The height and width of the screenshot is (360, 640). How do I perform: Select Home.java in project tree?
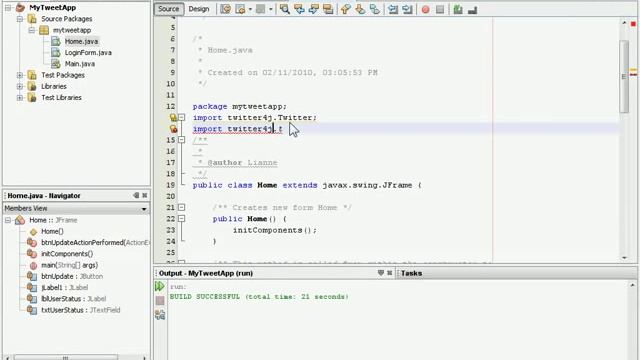tap(81, 41)
